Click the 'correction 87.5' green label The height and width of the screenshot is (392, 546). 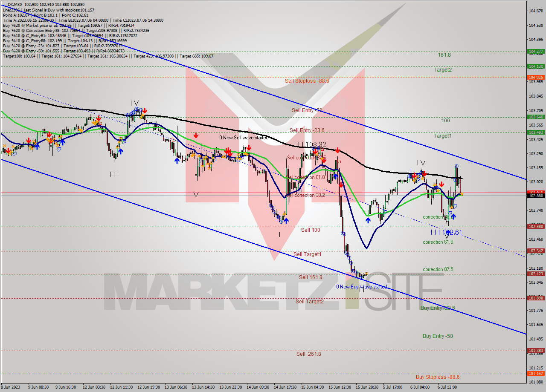438,269
